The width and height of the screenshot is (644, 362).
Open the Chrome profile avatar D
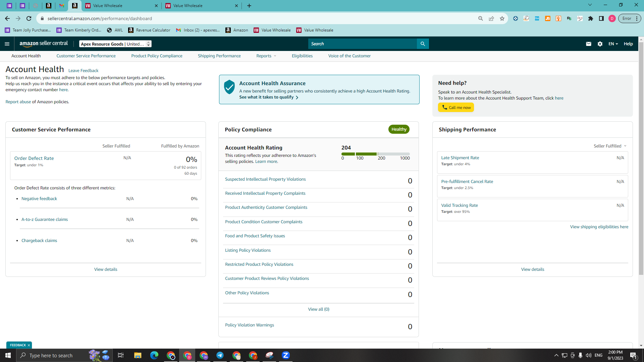point(612,18)
